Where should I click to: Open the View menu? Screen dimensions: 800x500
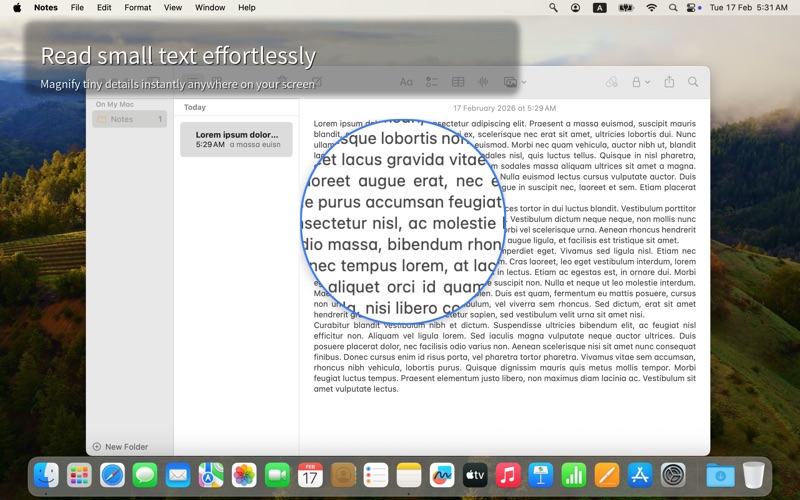coord(173,8)
